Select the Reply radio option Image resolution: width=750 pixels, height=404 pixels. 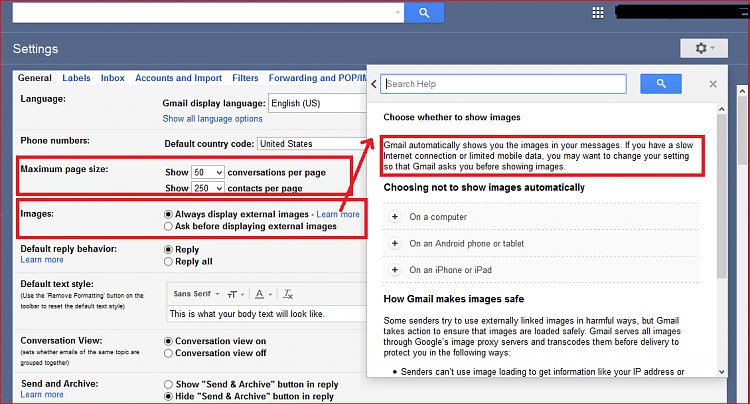[168, 250]
